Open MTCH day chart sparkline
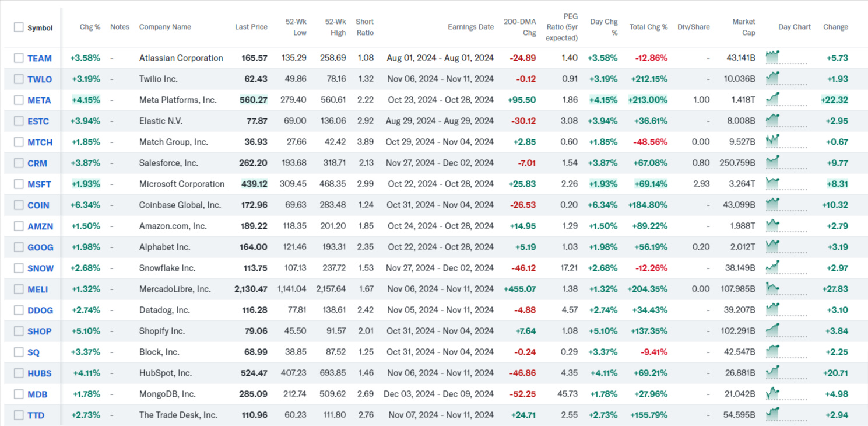 [786, 141]
